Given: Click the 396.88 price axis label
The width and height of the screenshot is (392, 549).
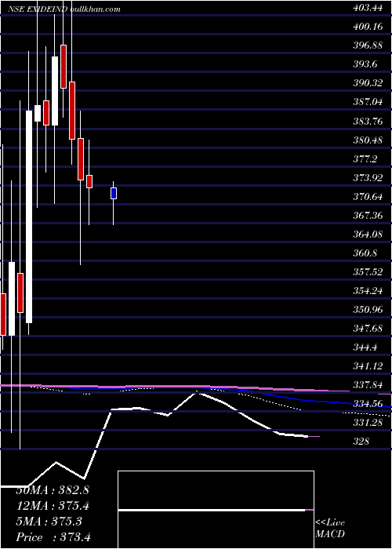Looking at the screenshot, I should click(x=367, y=46).
